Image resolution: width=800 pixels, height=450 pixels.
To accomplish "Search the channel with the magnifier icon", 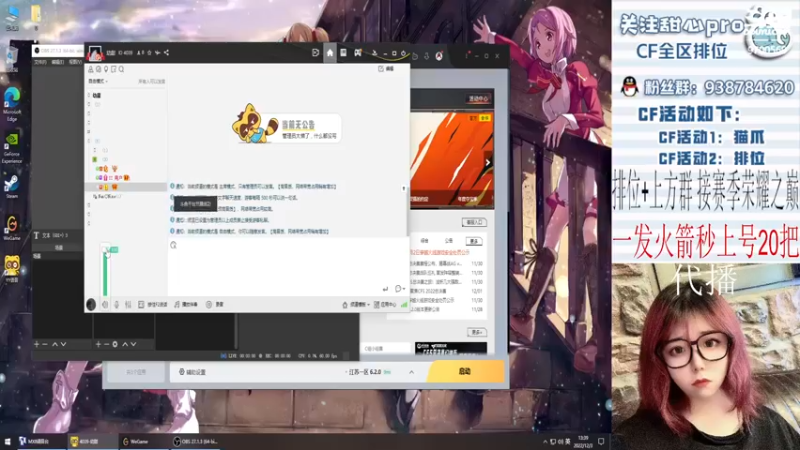I will click(x=121, y=69).
